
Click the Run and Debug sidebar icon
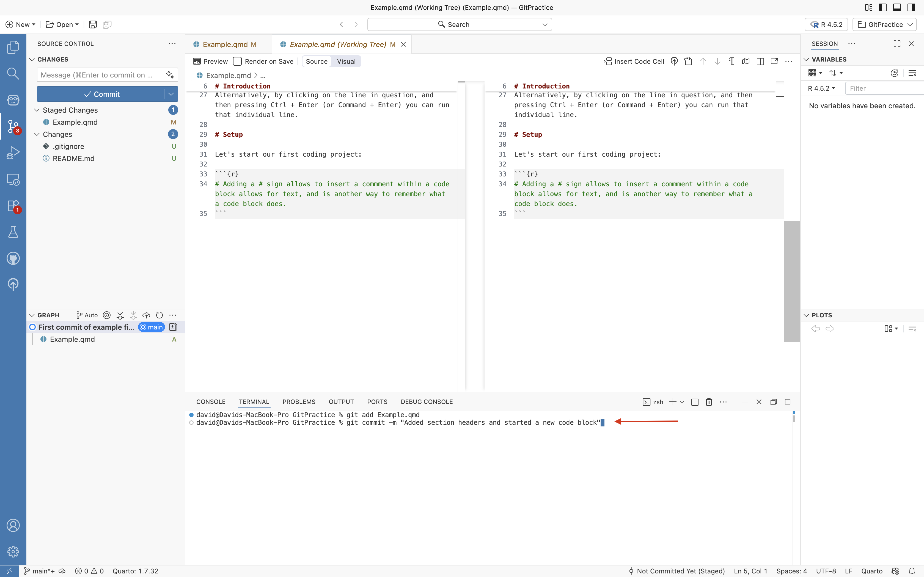click(13, 153)
